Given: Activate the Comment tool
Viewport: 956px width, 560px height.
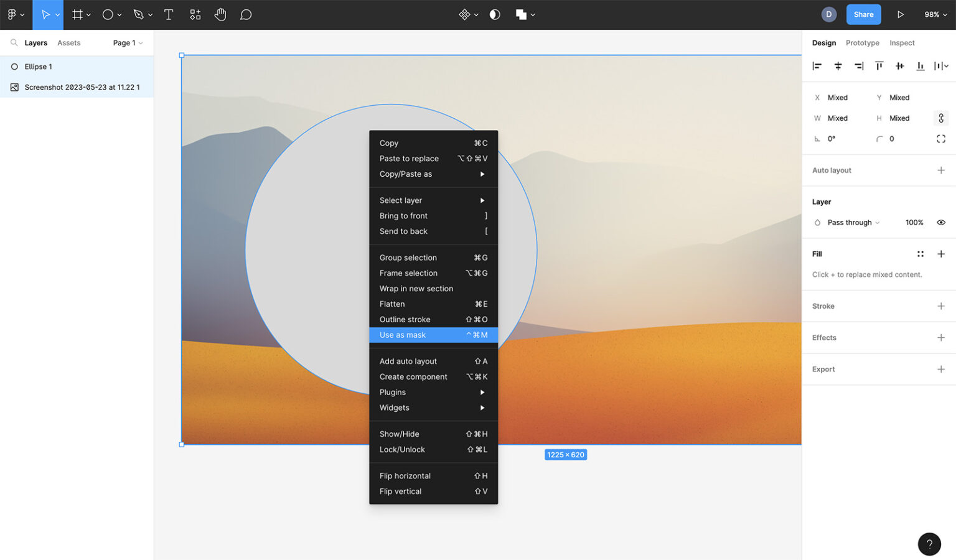Looking at the screenshot, I should coord(246,14).
